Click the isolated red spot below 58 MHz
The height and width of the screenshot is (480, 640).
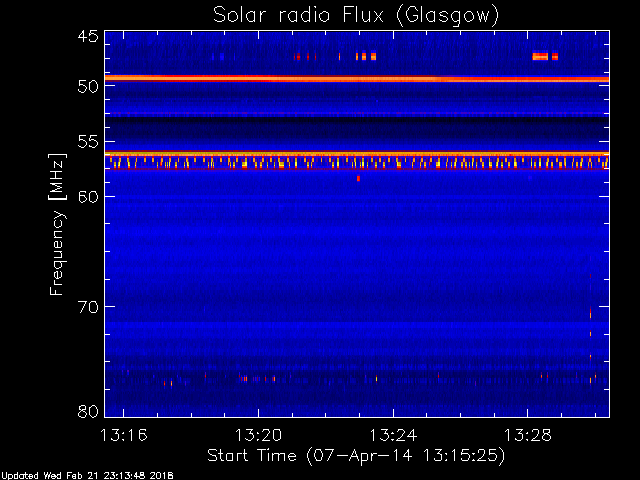point(358,178)
